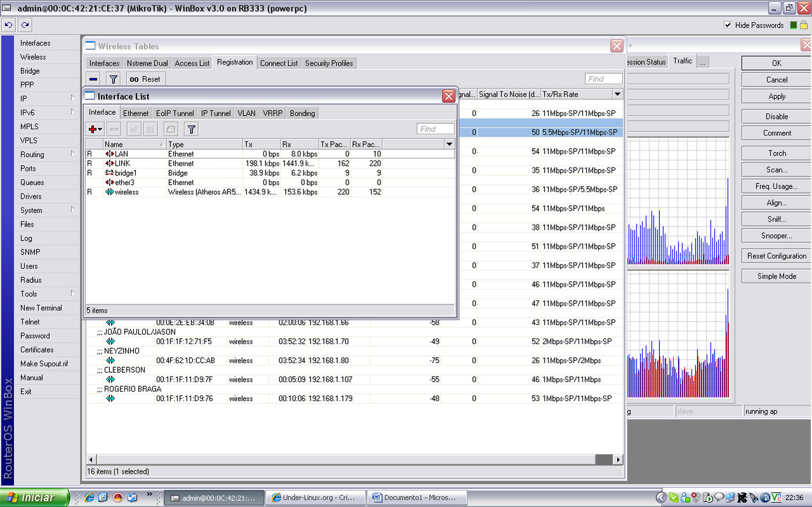Click the Comment icon in Interface List toolbar

click(170, 129)
